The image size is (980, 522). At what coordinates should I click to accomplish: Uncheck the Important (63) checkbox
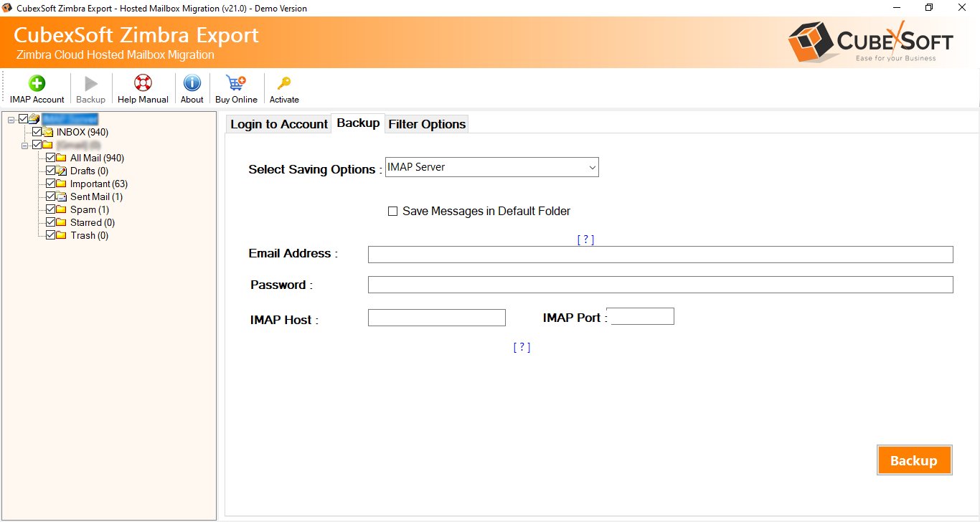50,184
